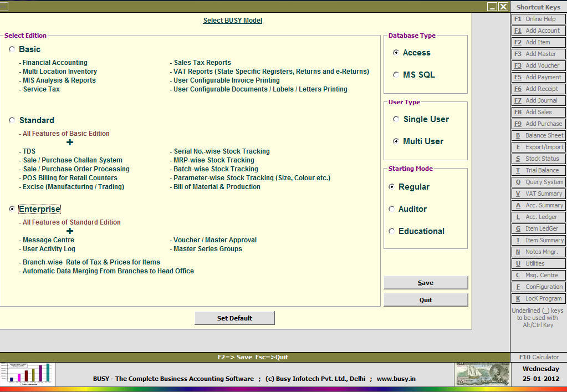567x392 pixels.
Task: Open F1 Online Help shortcut
Action: coord(538,19)
